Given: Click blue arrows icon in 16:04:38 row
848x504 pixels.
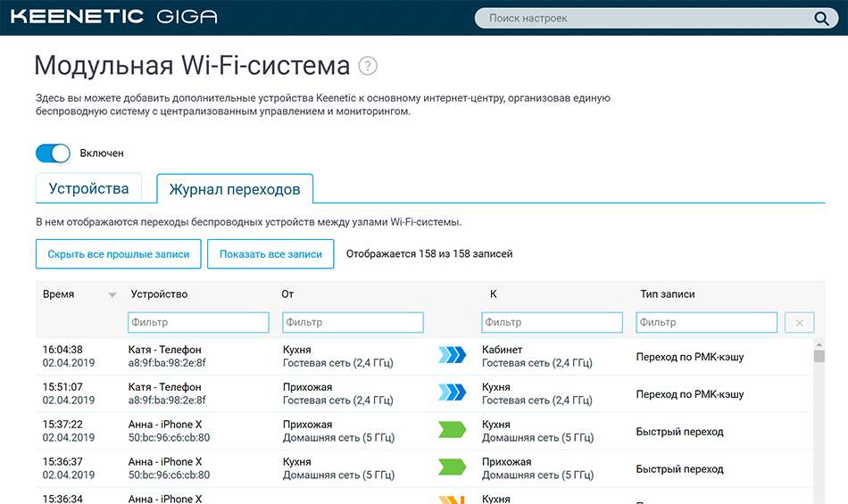Looking at the screenshot, I should click(453, 357).
